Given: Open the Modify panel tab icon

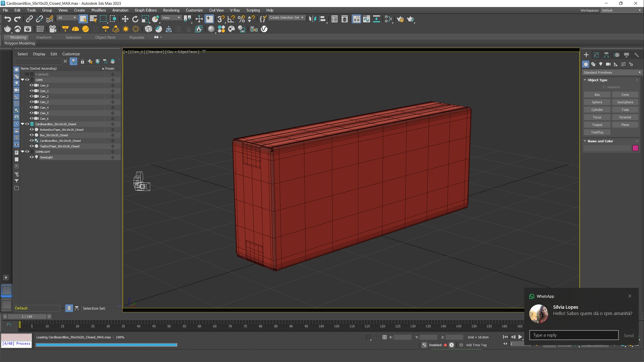Looking at the screenshot, I should [x=596, y=55].
